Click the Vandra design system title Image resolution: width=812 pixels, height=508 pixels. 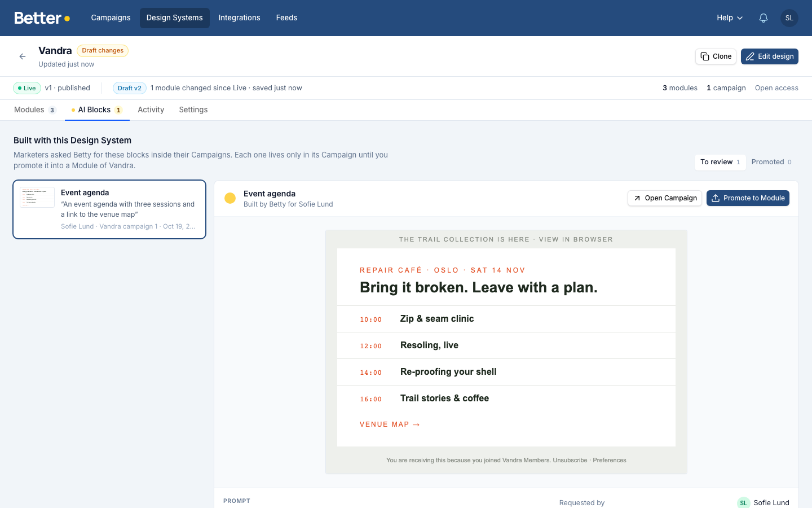[x=55, y=51]
